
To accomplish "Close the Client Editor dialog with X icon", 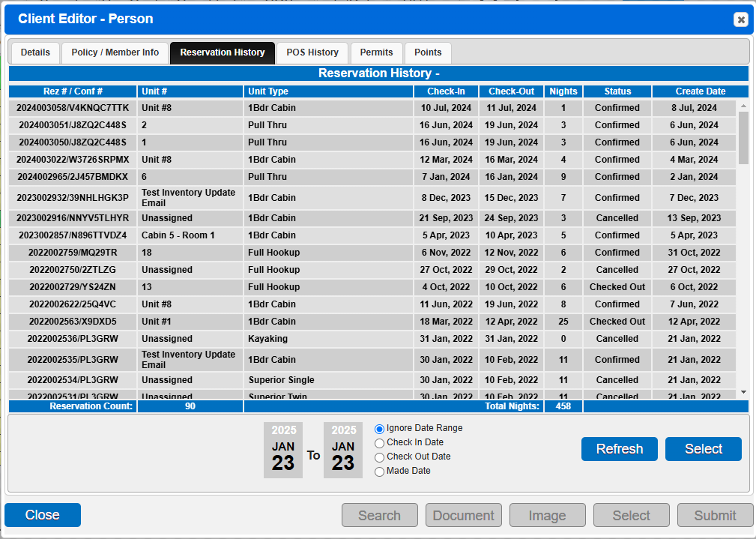I will [x=740, y=19].
